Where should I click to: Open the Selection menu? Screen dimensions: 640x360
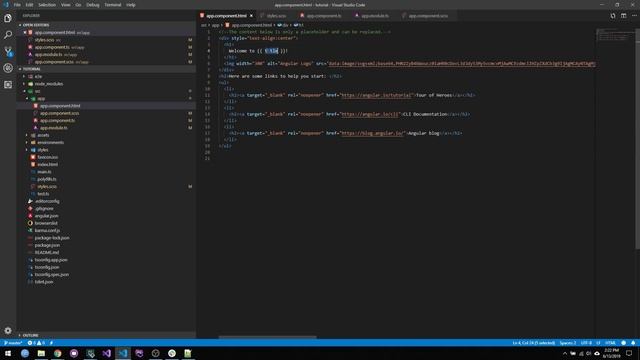(x=47, y=5)
